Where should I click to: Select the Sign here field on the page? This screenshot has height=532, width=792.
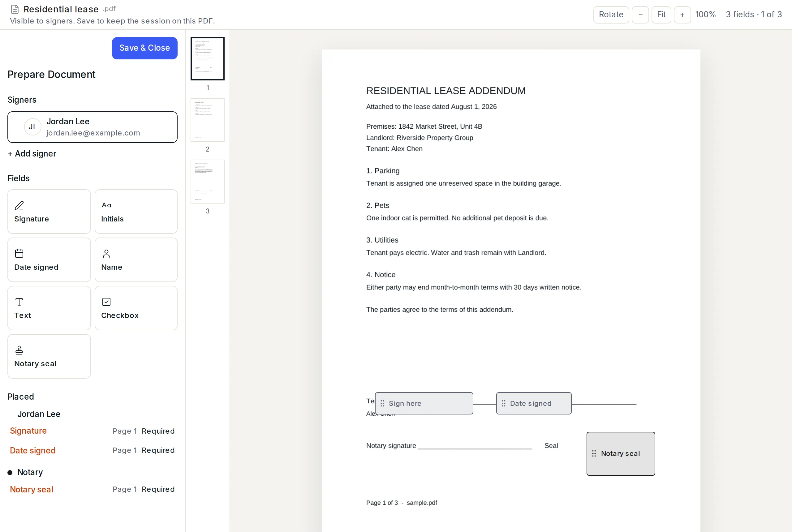424,403
